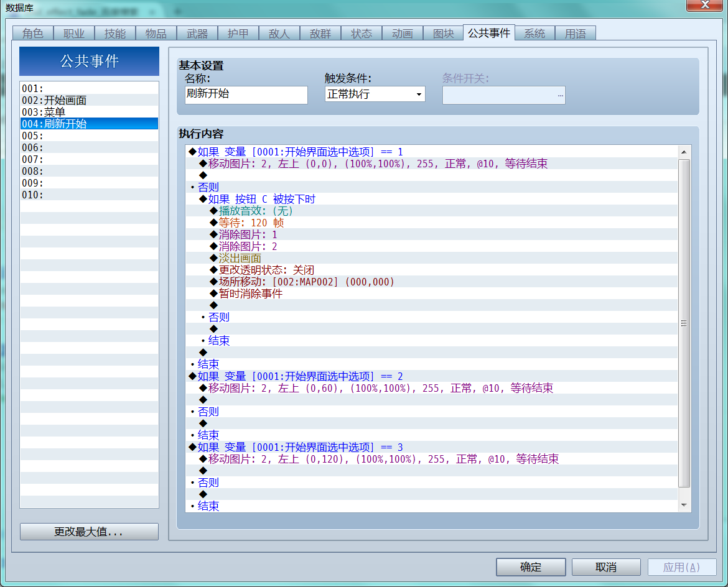728x587 pixels.
Task: Show the 状态 tab
Action: (362, 34)
